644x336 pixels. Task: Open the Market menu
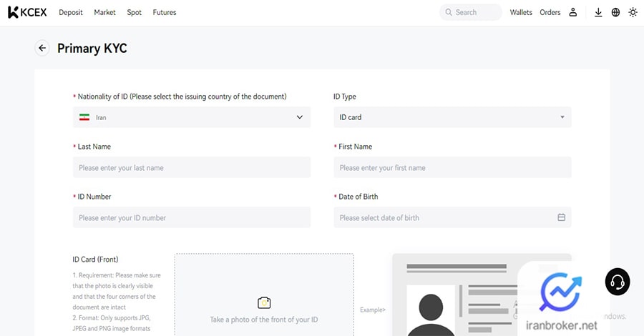point(104,12)
